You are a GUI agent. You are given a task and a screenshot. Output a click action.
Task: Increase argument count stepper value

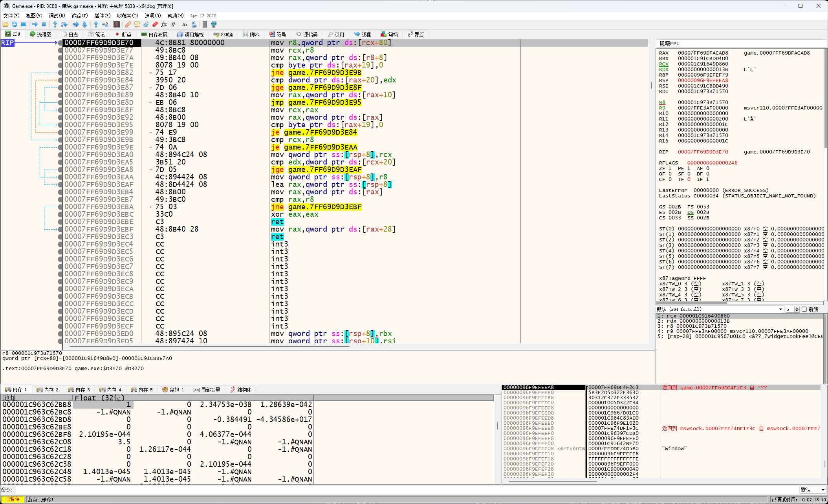point(797,308)
